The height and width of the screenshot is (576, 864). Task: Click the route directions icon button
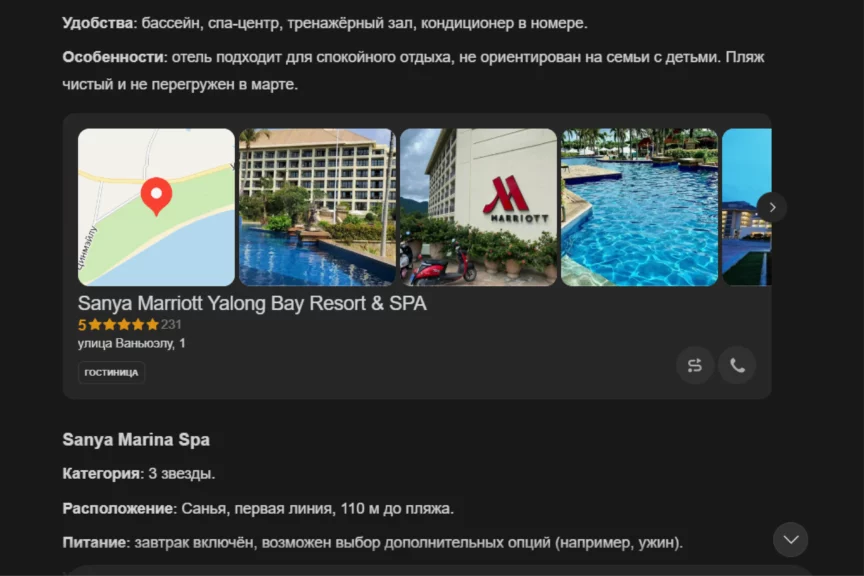click(x=695, y=365)
